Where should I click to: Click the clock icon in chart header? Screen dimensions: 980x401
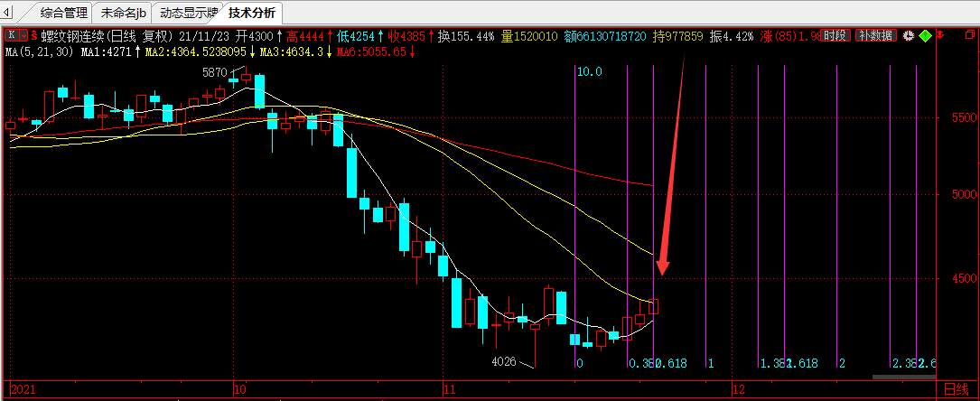(910, 35)
